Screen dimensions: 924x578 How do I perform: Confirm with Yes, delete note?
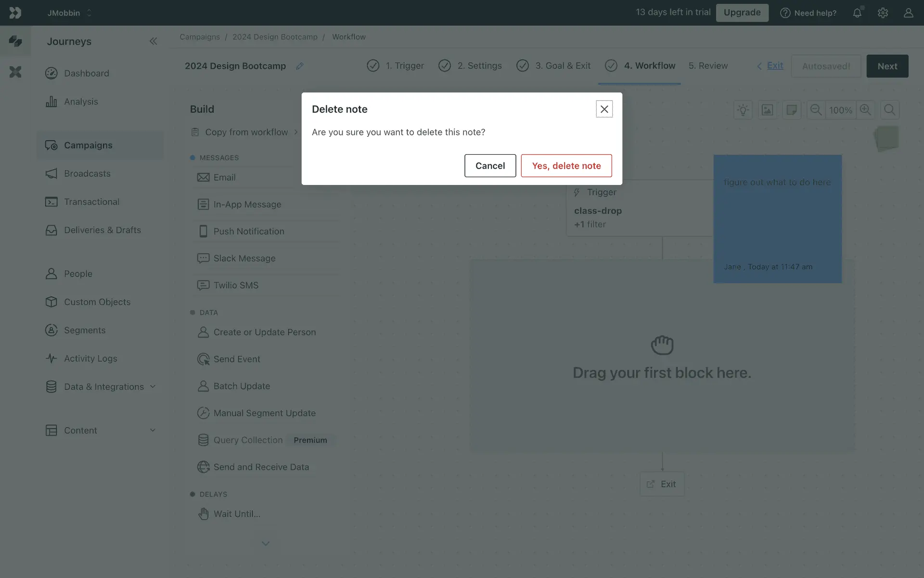click(566, 166)
